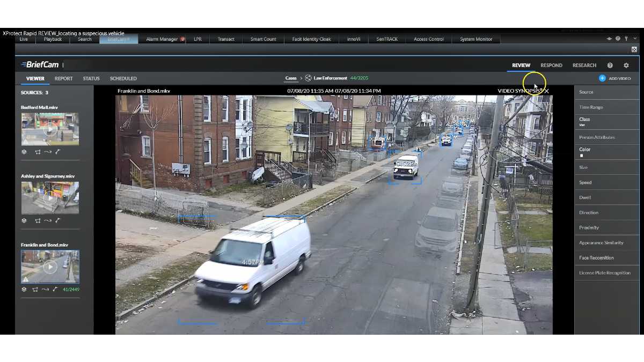This screenshot has width=644, height=362.
Task: Open the SenTRACK tab
Action: pos(387,39)
